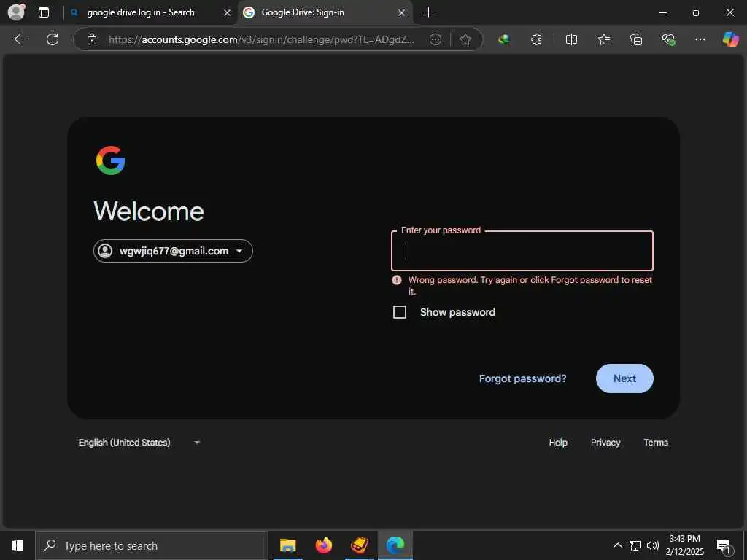
Task: Open the orange notebook app in taskbar
Action: (360, 545)
